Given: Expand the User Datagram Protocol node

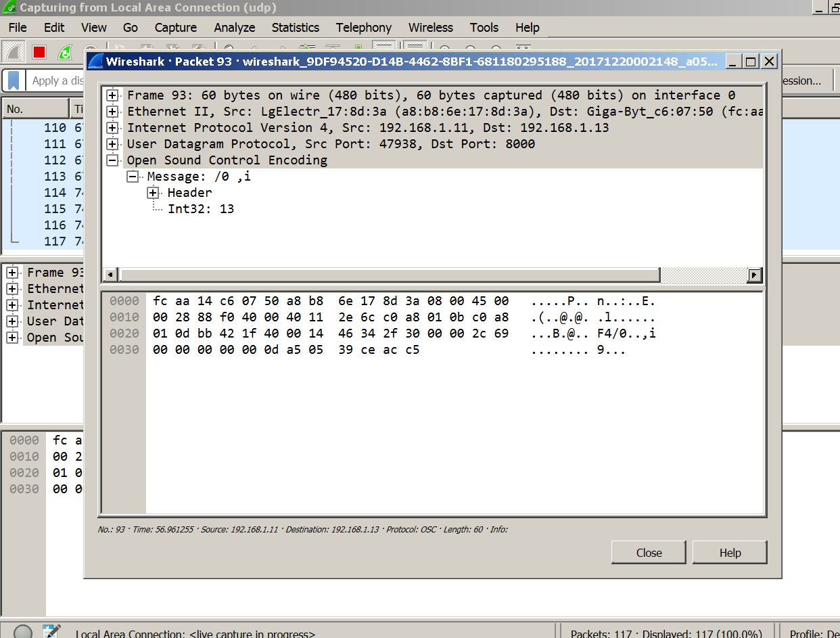Looking at the screenshot, I should (x=113, y=144).
